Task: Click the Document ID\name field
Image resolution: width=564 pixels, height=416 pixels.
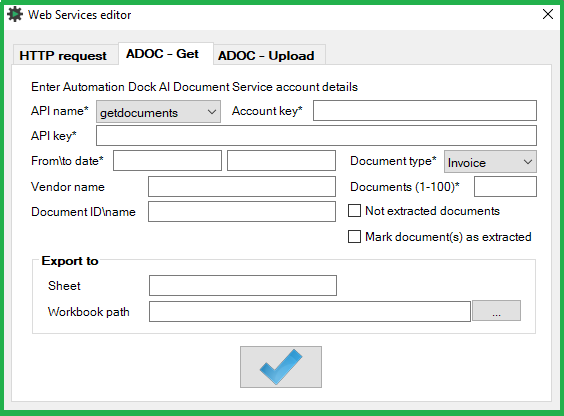Action: coord(242,211)
